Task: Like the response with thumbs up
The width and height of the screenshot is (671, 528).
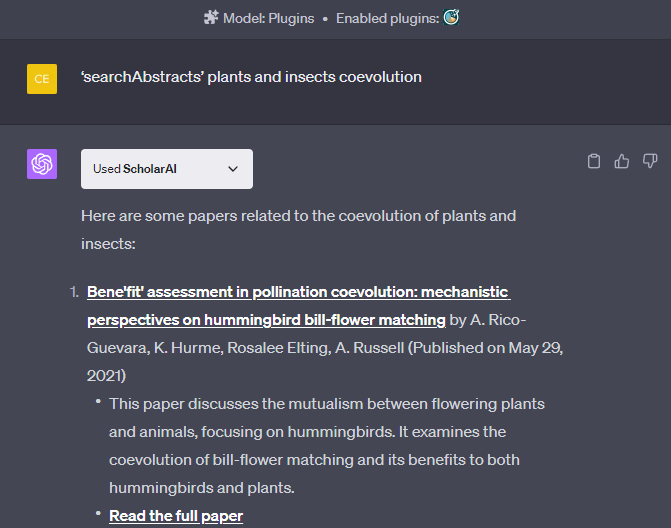Action: tap(622, 161)
